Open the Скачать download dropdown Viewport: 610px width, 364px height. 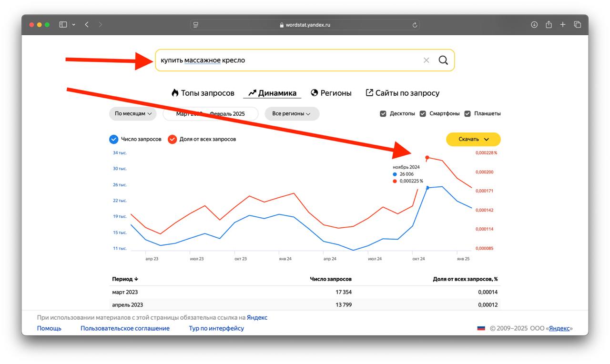(473, 139)
